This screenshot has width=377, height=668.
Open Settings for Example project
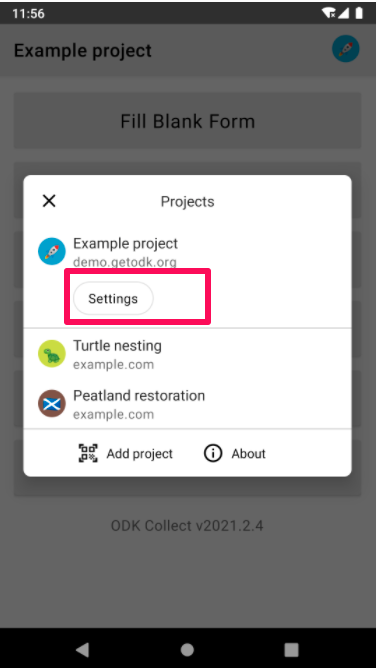(113, 299)
